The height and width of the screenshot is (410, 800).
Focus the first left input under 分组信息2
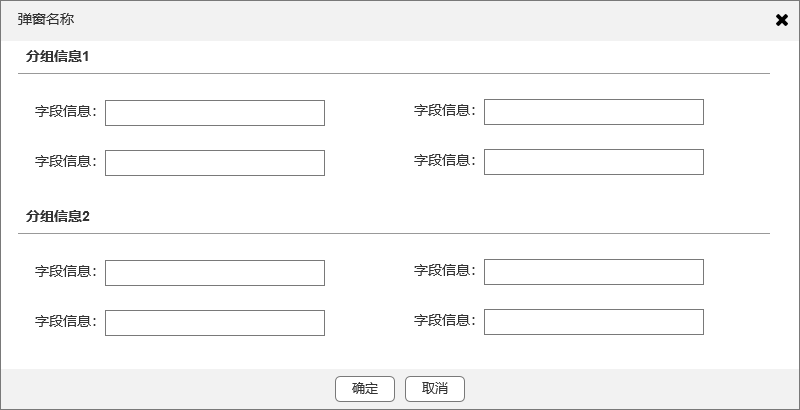pyautogui.click(x=215, y=273)
